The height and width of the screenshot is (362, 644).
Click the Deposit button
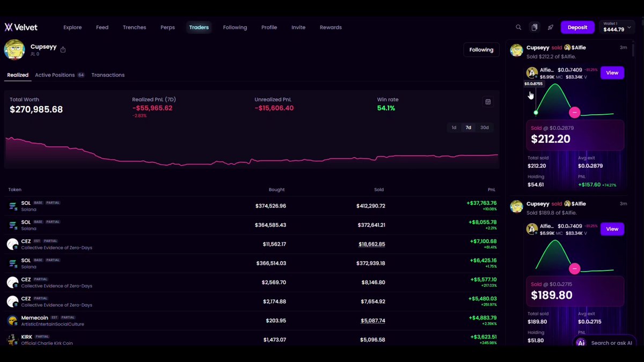(x=577, y=27)
